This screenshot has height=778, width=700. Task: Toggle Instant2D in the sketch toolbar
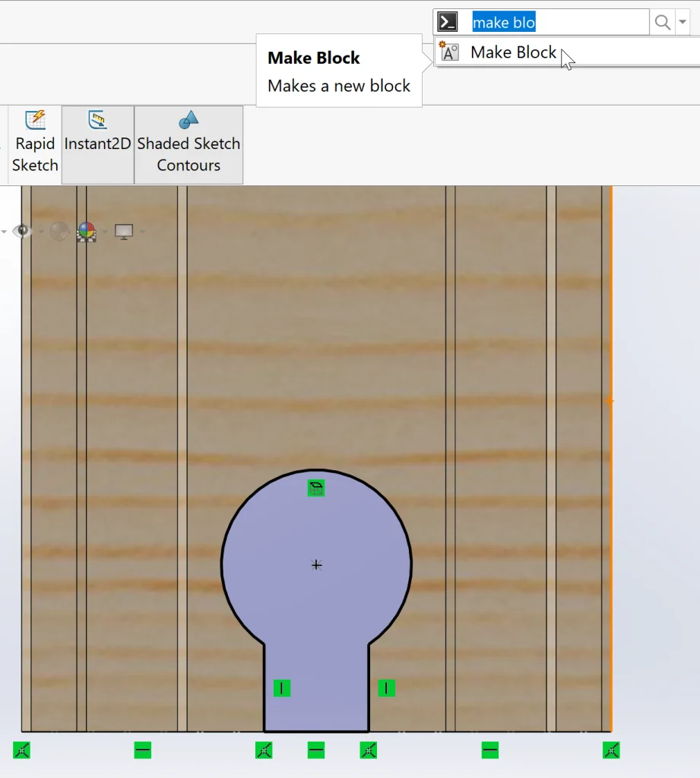(x=98, y=144)
